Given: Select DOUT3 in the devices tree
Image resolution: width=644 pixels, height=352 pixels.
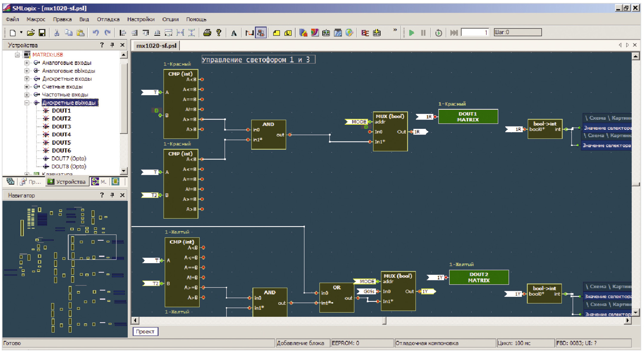Looking at the screenshot, I should tap(61, 126).
